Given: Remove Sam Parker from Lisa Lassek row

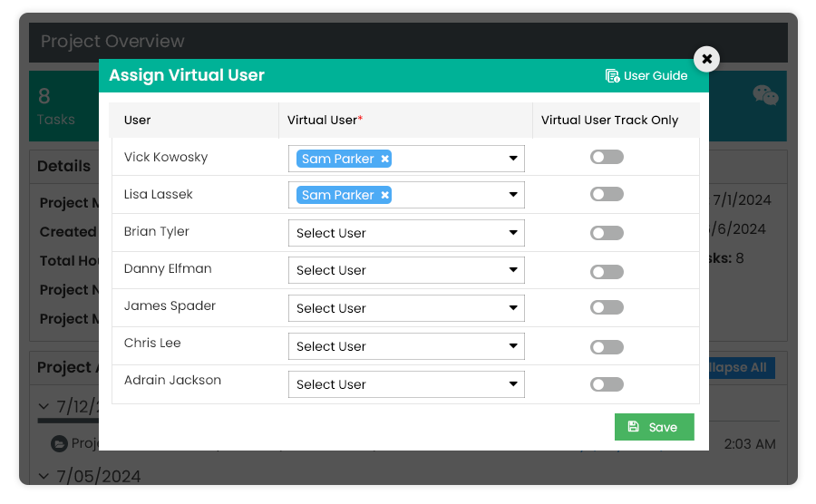Looking at the screenshot, I should click(x=384, y=196).
